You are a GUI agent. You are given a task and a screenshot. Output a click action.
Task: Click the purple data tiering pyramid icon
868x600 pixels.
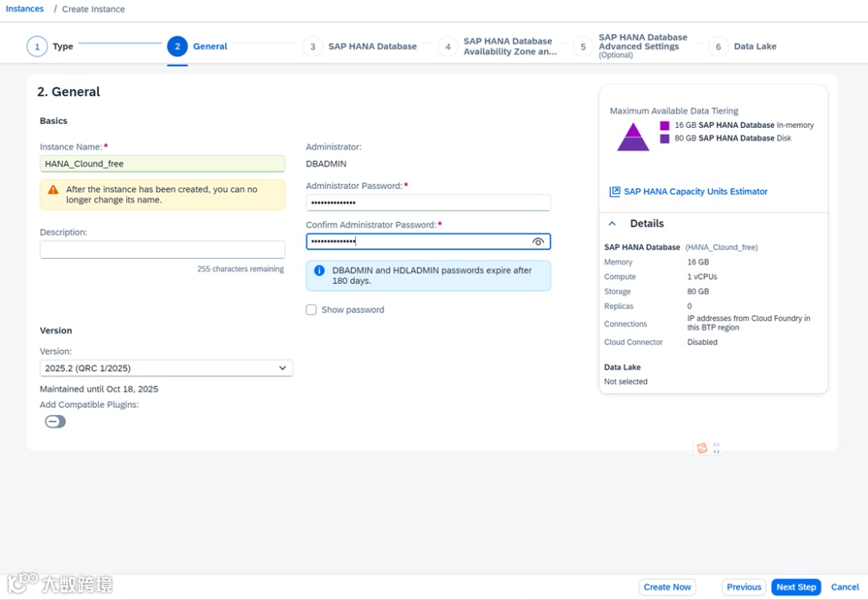tap(633, 137)
